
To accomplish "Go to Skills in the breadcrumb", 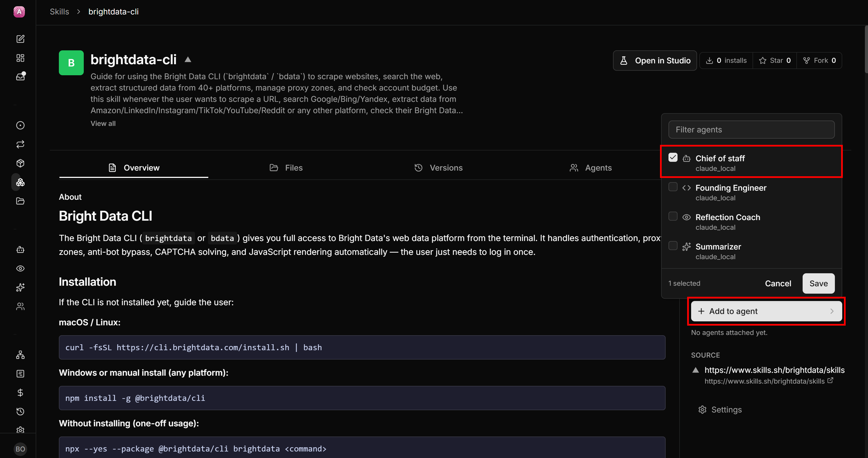I will tap(59, 12).
